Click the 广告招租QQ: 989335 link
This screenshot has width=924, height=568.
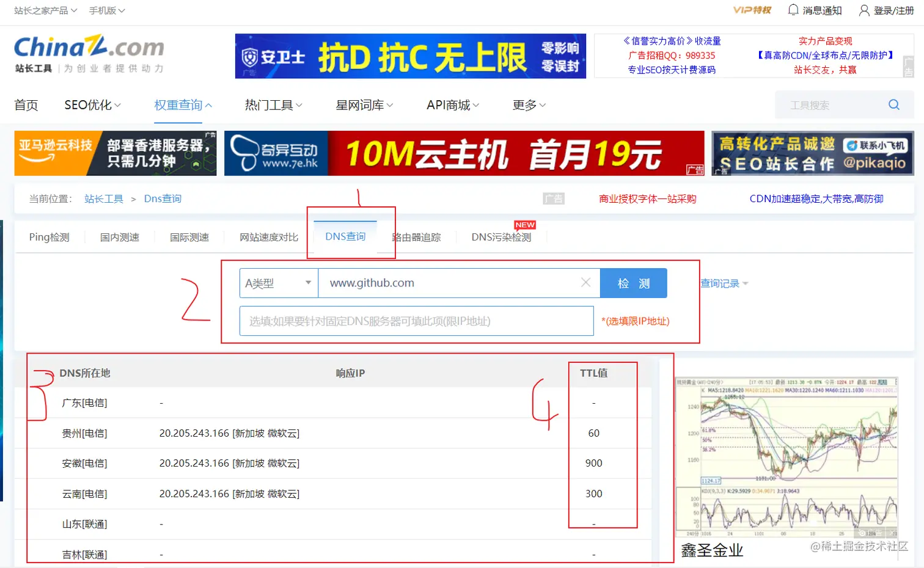672,56
